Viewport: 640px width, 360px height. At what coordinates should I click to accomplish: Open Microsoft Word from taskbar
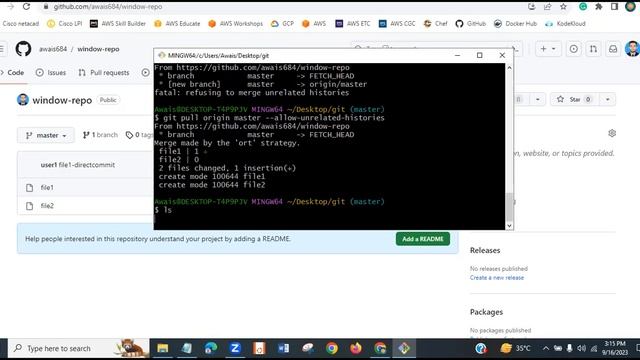(283, 348)
